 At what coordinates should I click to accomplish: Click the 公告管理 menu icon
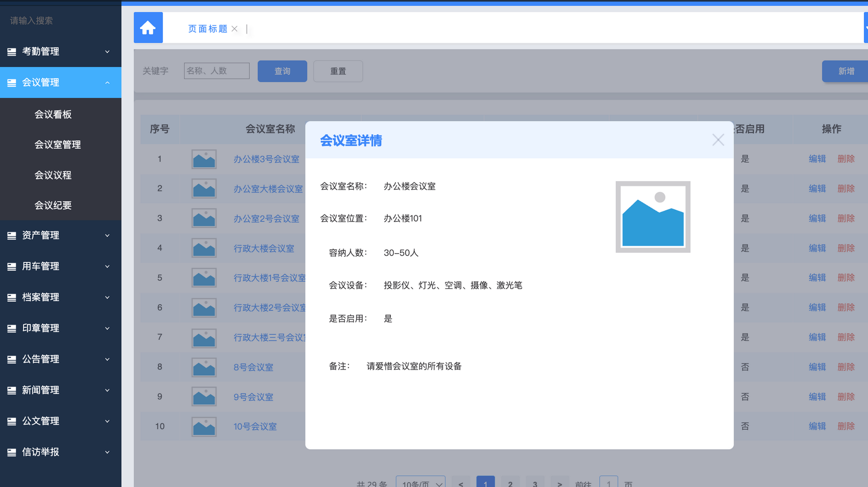12,359
